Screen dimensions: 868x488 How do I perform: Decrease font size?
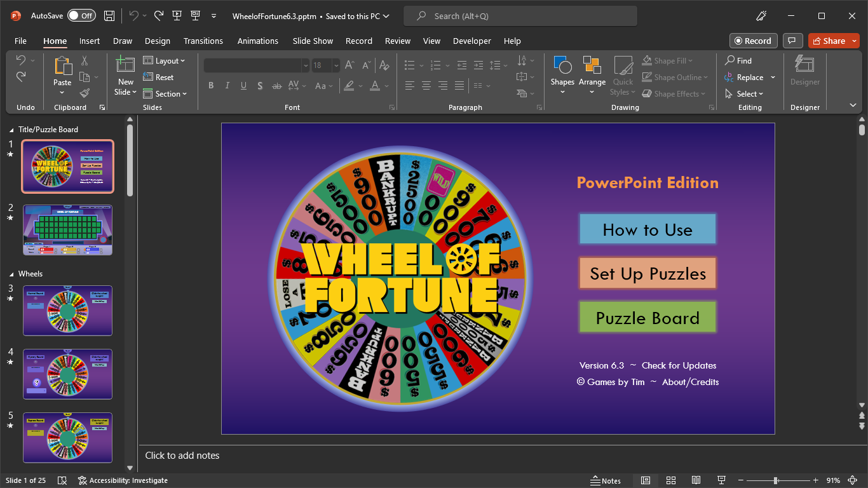tap(367, 65)
